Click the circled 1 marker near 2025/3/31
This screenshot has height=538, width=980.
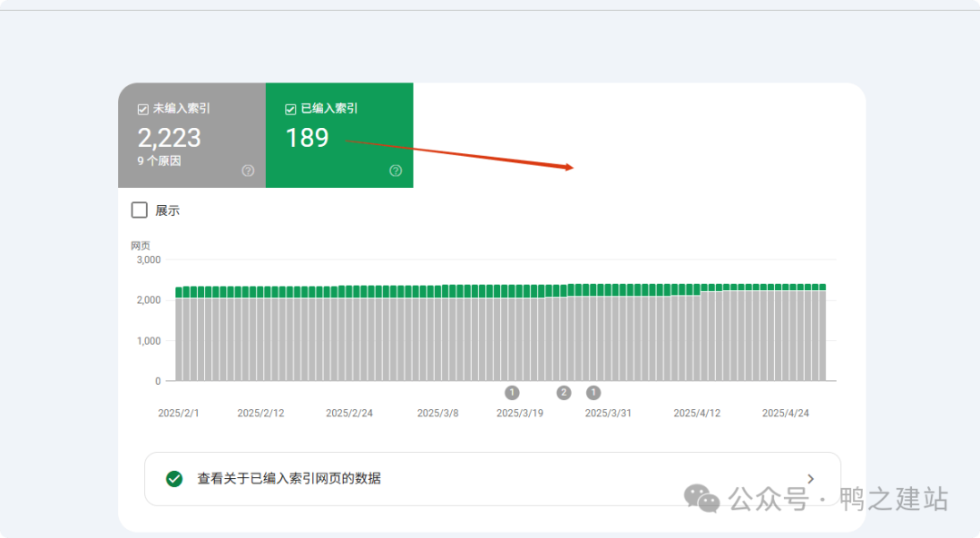tap(593, 393)
